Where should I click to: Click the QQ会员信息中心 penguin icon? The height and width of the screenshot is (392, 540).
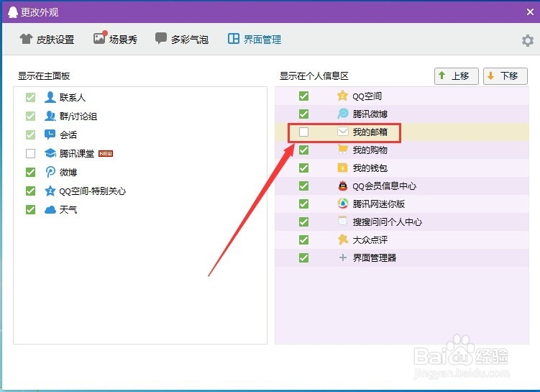[x=342, y=186]
